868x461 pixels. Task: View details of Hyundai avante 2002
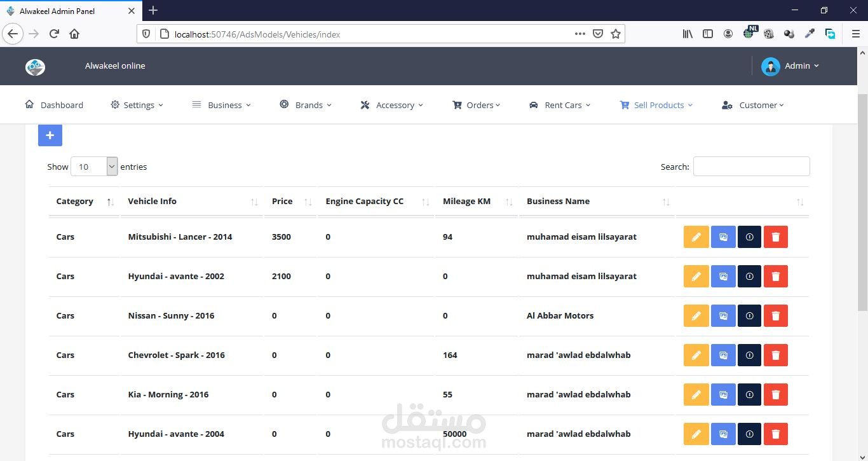[x=749, y=276]
